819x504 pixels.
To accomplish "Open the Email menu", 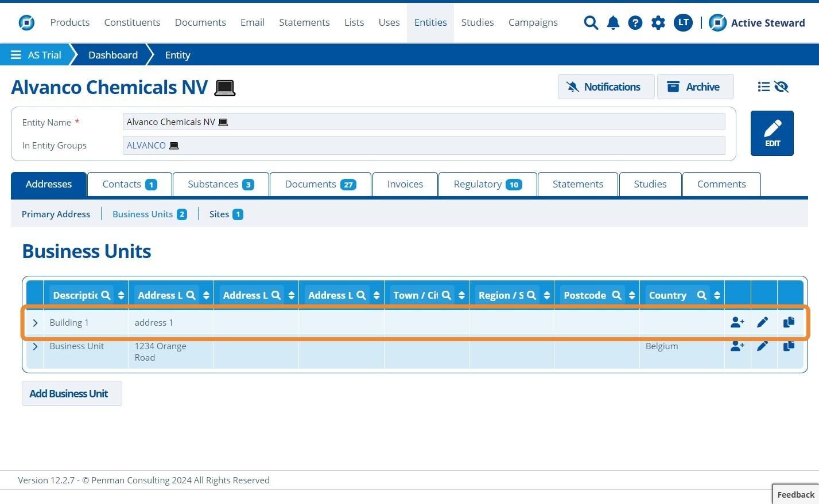I will 253,22.
